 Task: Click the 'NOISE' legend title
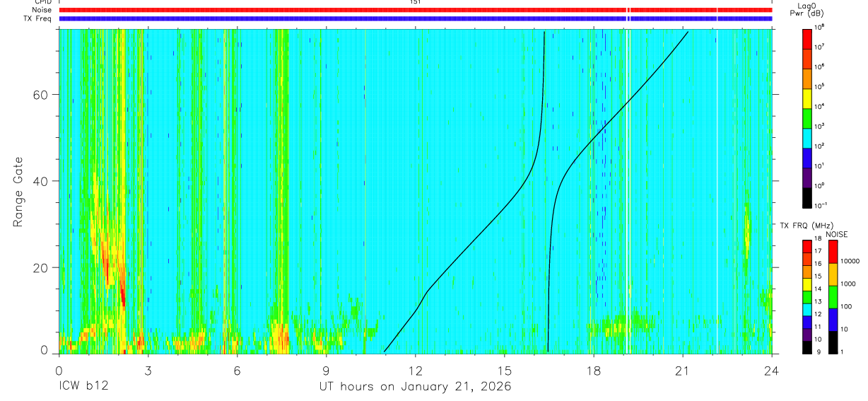pos(837,233)
